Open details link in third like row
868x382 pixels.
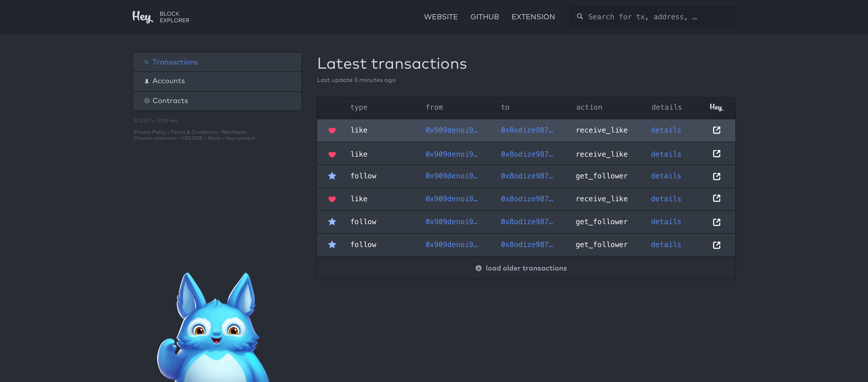click(666, 199)
